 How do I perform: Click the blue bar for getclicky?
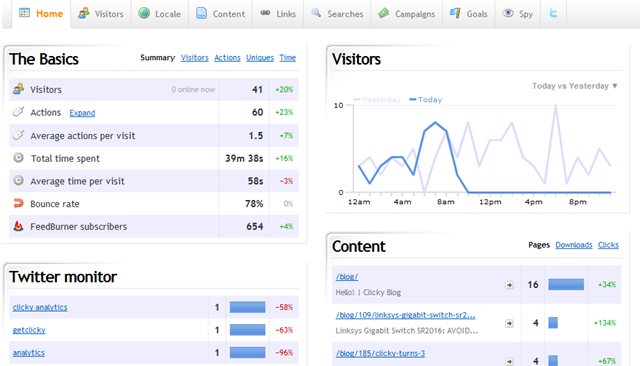click(247, 330)
